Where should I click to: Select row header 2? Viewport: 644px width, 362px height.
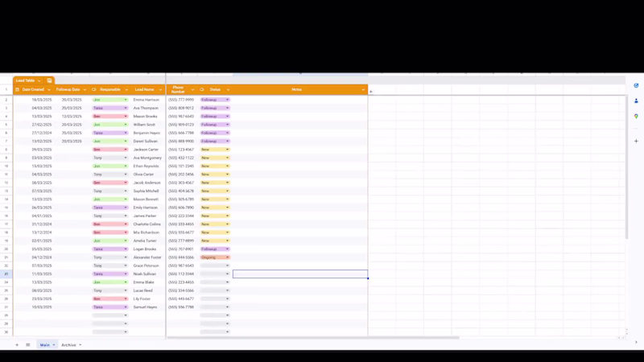(x=6, y=100)
